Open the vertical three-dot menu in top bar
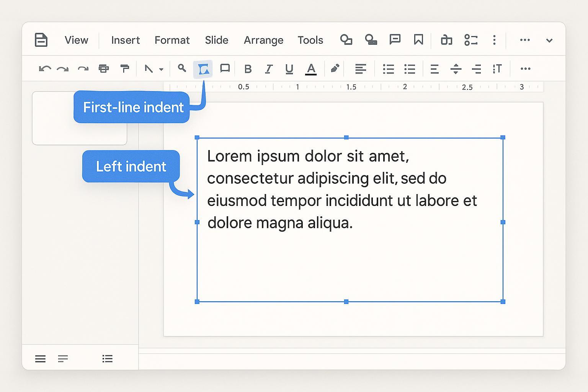 coord(494,40)
